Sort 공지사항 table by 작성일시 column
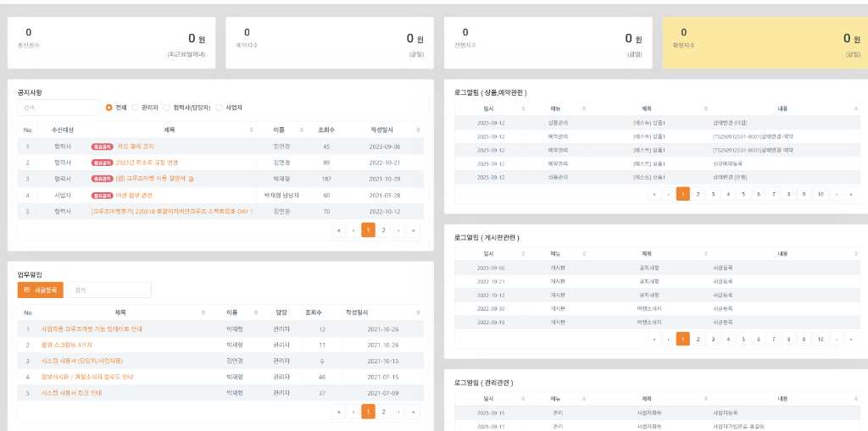The image size is (868, 431). [417, 130]
